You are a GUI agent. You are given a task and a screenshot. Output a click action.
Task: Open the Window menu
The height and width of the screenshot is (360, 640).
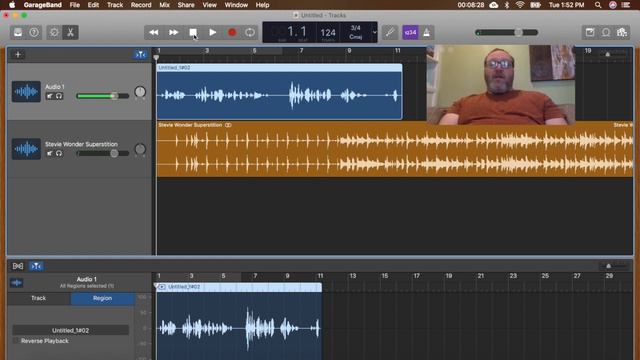coord(236,5)
